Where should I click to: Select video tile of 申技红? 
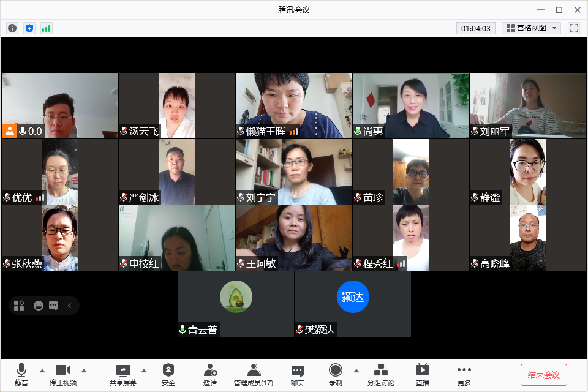click(176, 238)
